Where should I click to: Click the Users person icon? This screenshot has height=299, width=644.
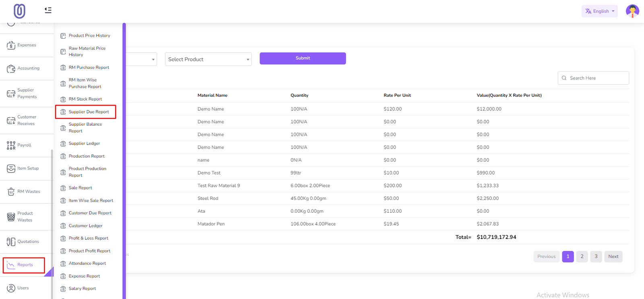point(11,288)
